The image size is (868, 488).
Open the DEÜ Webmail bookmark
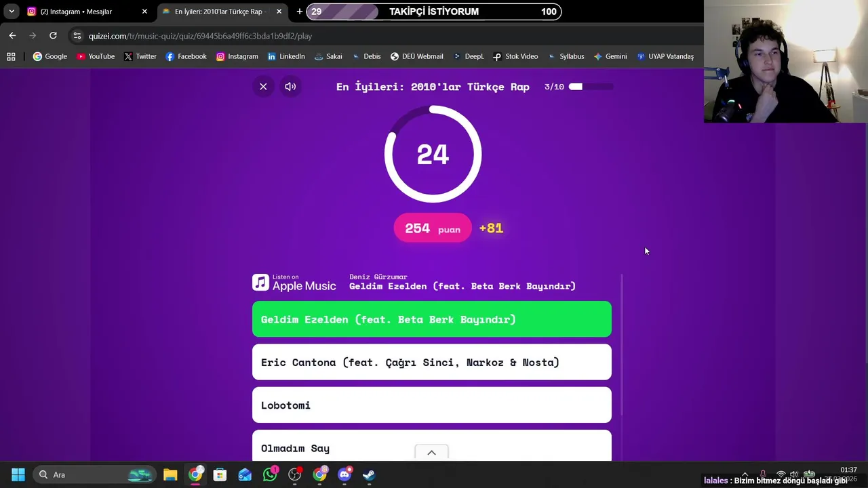(416, 56)
